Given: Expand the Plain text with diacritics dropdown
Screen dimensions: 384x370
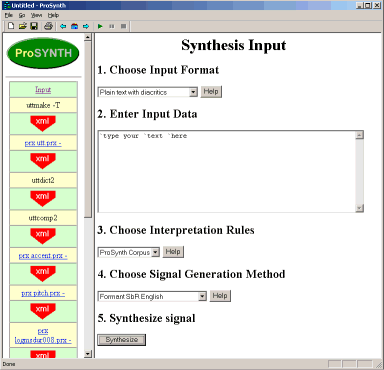Looking at the screenshot, I should (x=193, y=92).
